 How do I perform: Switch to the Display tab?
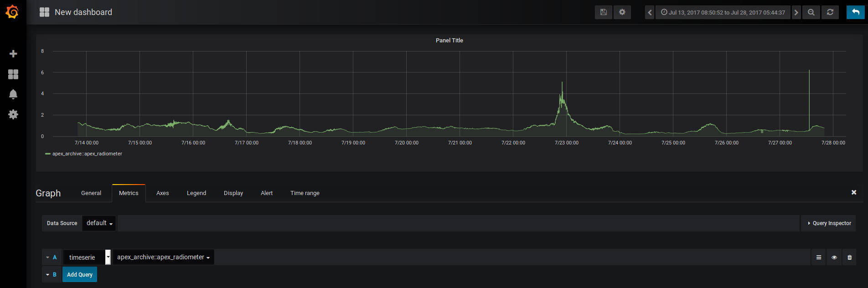[x=233, y=193]
